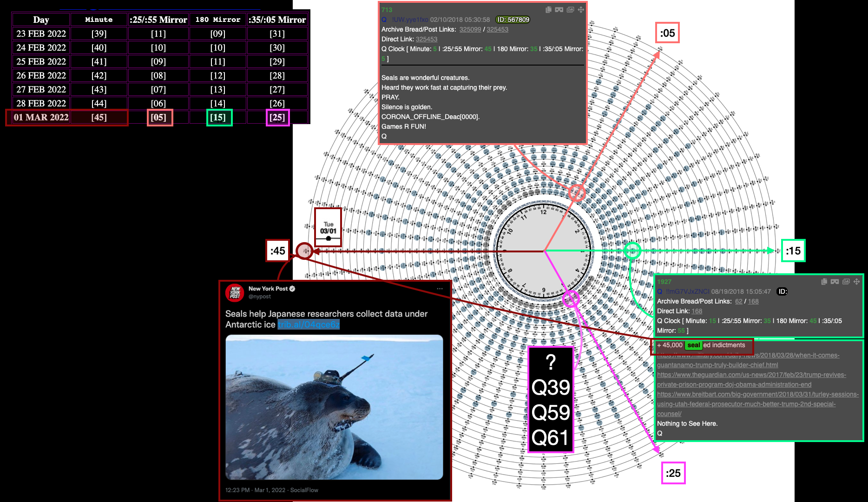Screen dimensions: 868x502
Task: Click the '[31]' mirror cell
Action: pos(277,33)
